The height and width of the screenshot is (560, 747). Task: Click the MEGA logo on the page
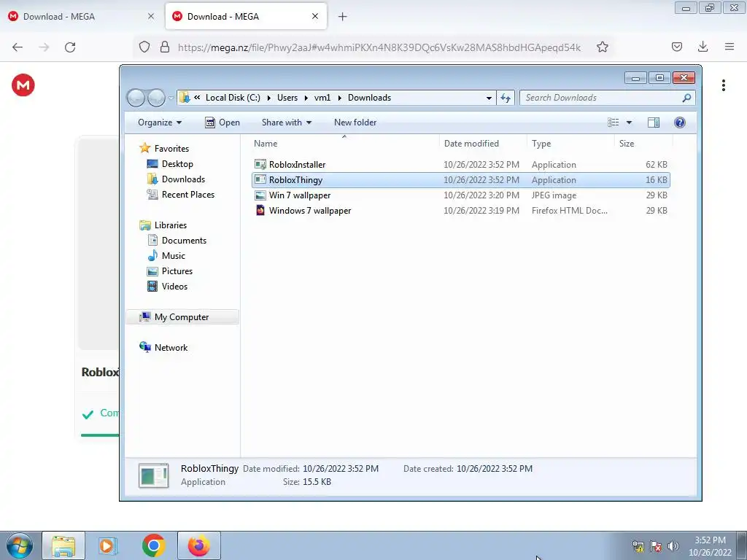coord(23,85)
